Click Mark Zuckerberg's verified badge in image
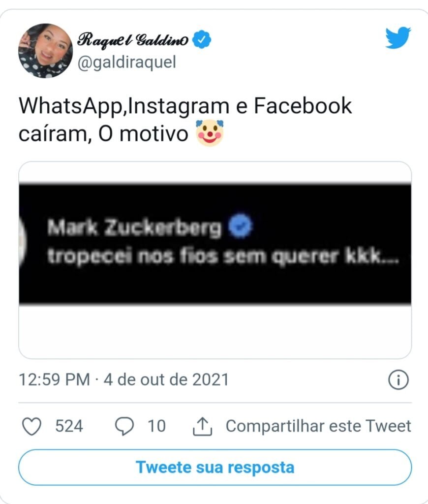428x504 pixels. [240, 226]
